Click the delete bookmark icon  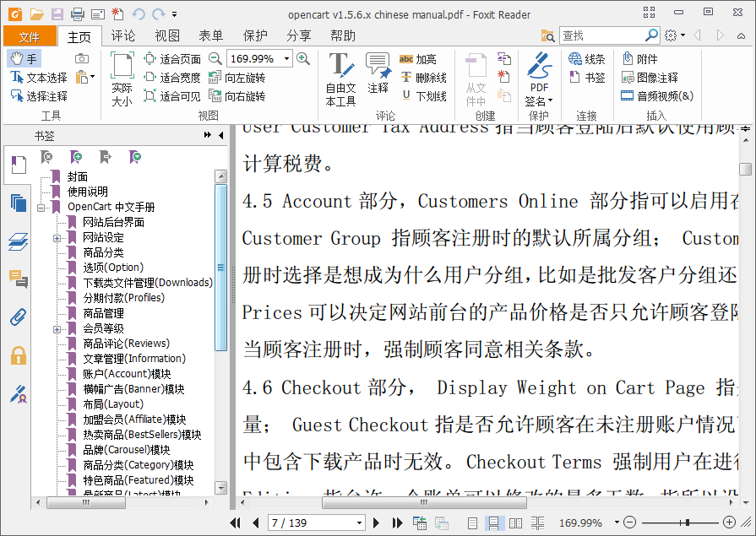pyautogui.click(x=46, y=157)
